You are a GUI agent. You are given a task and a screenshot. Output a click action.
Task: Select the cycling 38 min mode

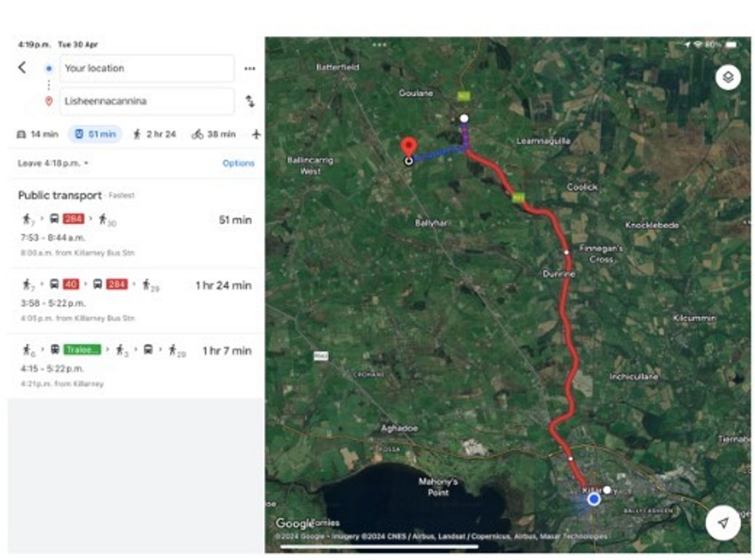pos(214,134)
